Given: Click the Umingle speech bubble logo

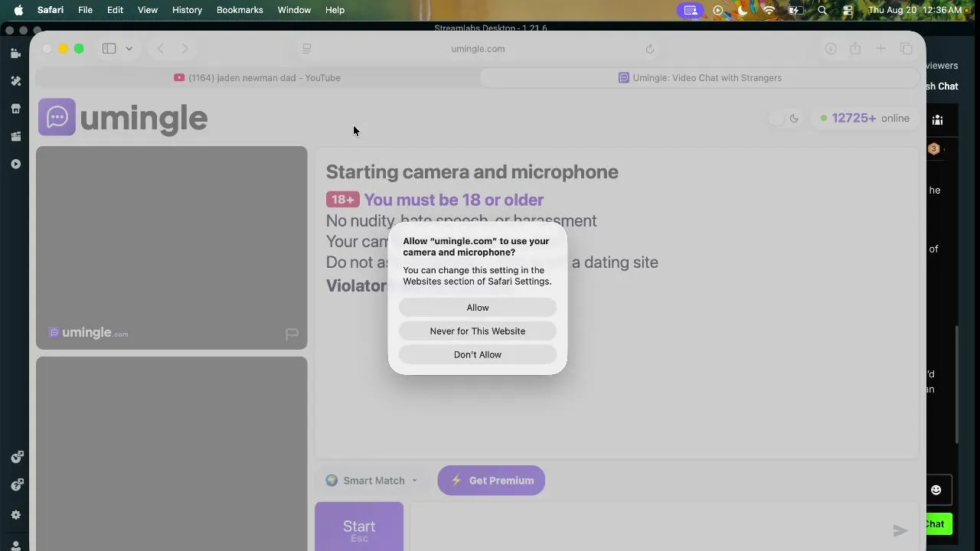Looking at the screenshot, I should [57, 118].
